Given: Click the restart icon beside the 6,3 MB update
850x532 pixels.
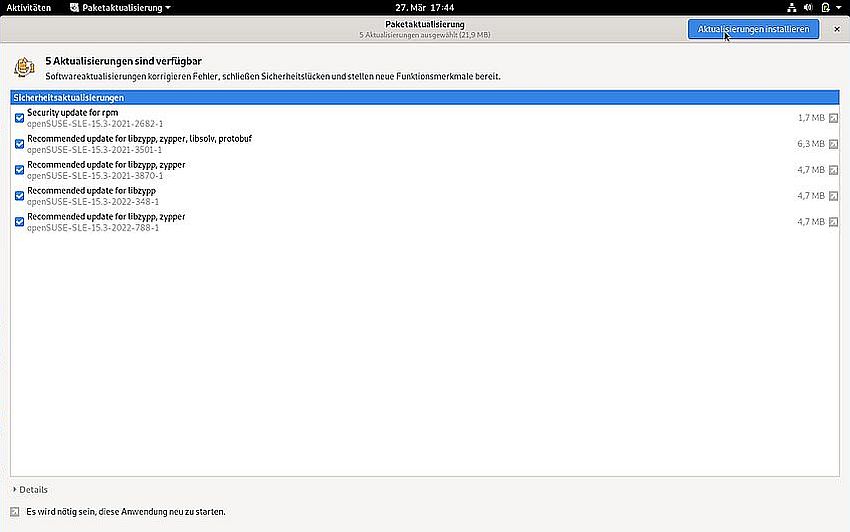Looking at the screenshot, I should [x=833, y=144].
